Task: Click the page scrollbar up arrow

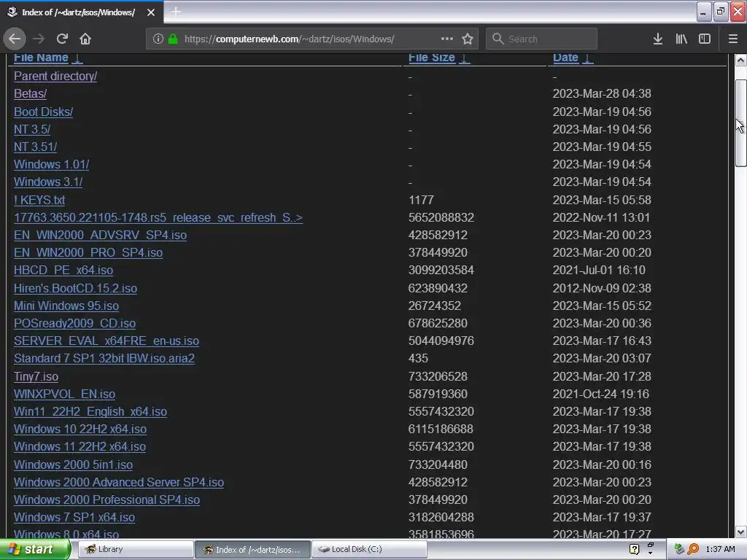Action: [x=740, y=61]
